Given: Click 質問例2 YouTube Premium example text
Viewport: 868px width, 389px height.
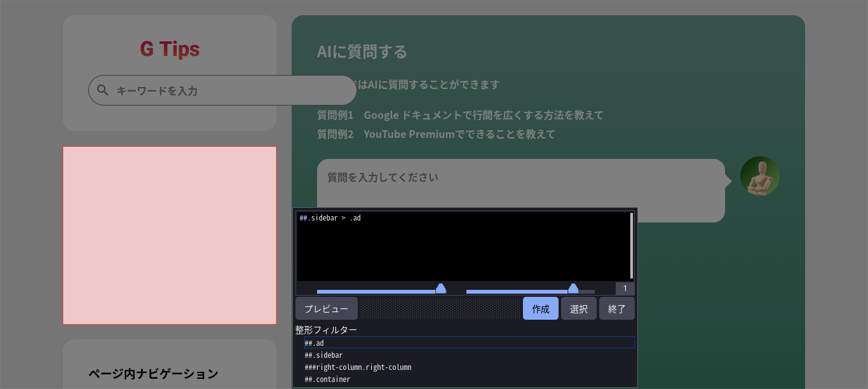Looking at the screenshot, I should 436,134.
